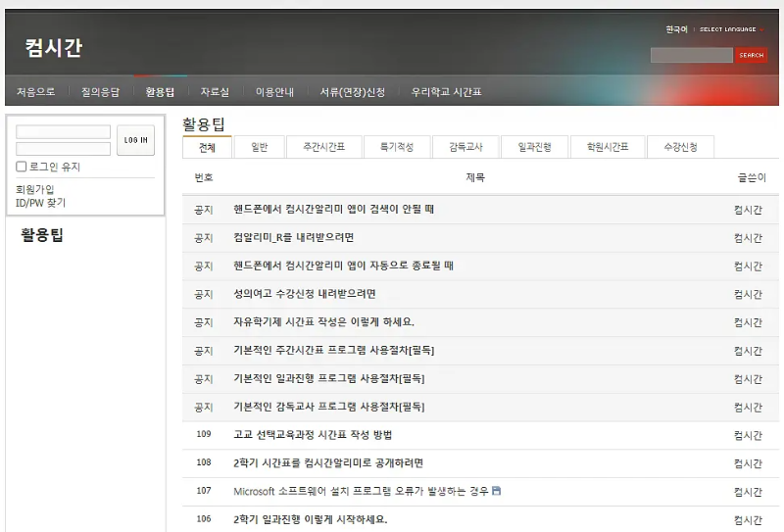Open post 기본적인 일과진행 프로그램 사용절차[필독]
This screenshot has height=532, width=784.
pyautogui.click(x=328, y=378)
